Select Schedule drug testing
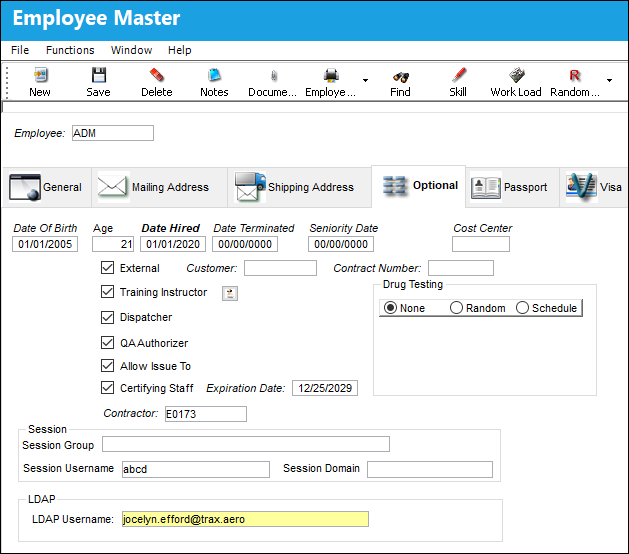This screenshot has width=629, height=554. tap(522, 308)
